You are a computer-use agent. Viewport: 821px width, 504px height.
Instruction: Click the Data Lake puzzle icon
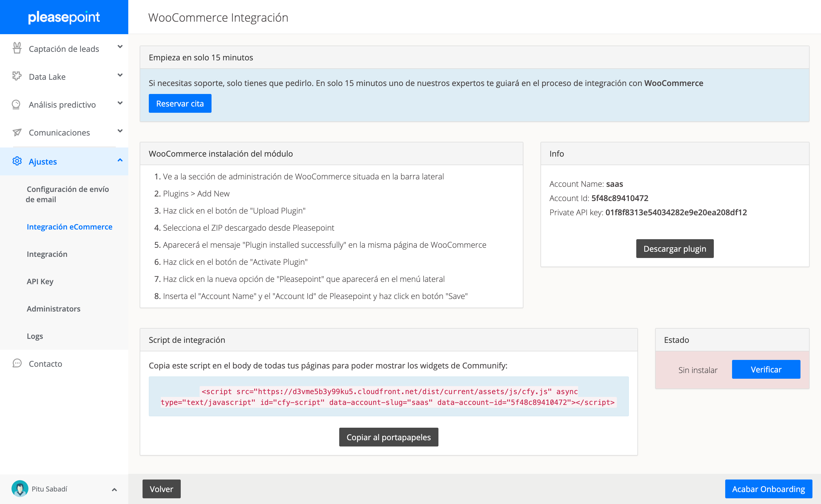[x=17, y=76]
